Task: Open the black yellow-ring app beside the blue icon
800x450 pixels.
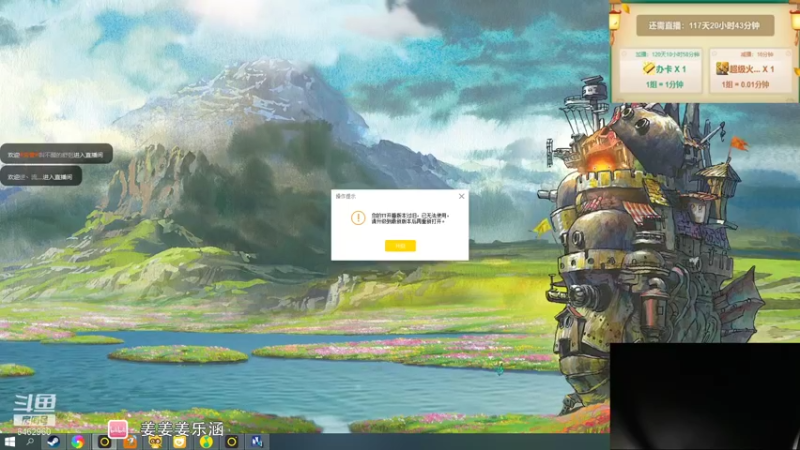Action: 231,442
